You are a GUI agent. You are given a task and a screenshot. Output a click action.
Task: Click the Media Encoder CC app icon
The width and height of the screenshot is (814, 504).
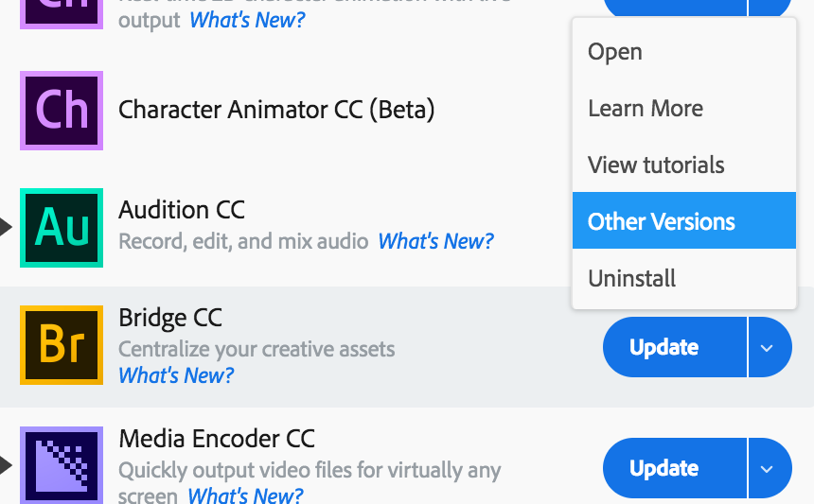pyautogui.click(x=62, y=464)
